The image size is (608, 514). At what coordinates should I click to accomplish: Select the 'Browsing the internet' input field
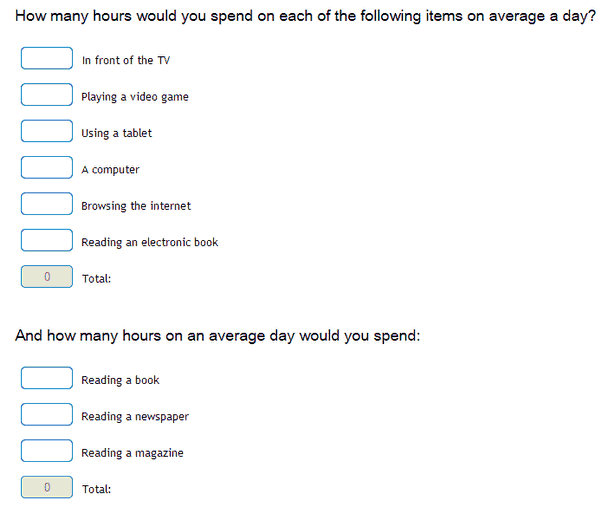pos(47,204)
